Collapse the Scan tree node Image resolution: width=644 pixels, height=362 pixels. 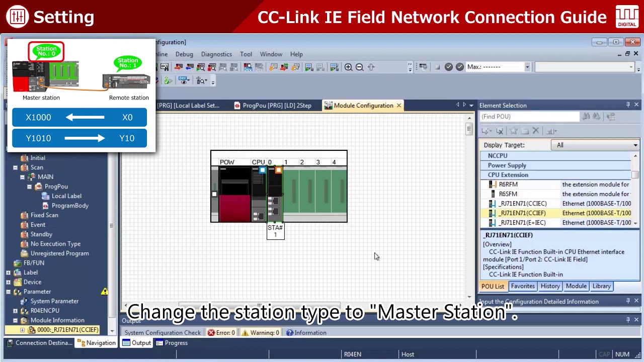click(x=15, y=167)
